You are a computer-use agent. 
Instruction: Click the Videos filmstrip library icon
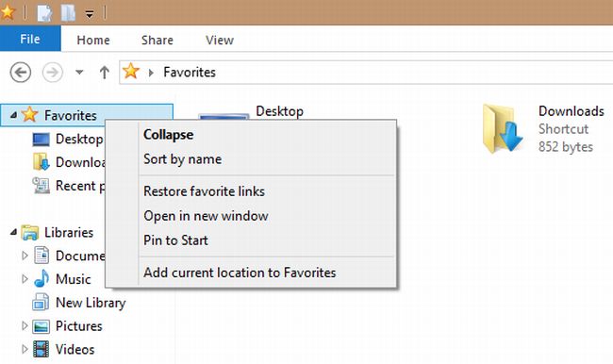(41, 349)
